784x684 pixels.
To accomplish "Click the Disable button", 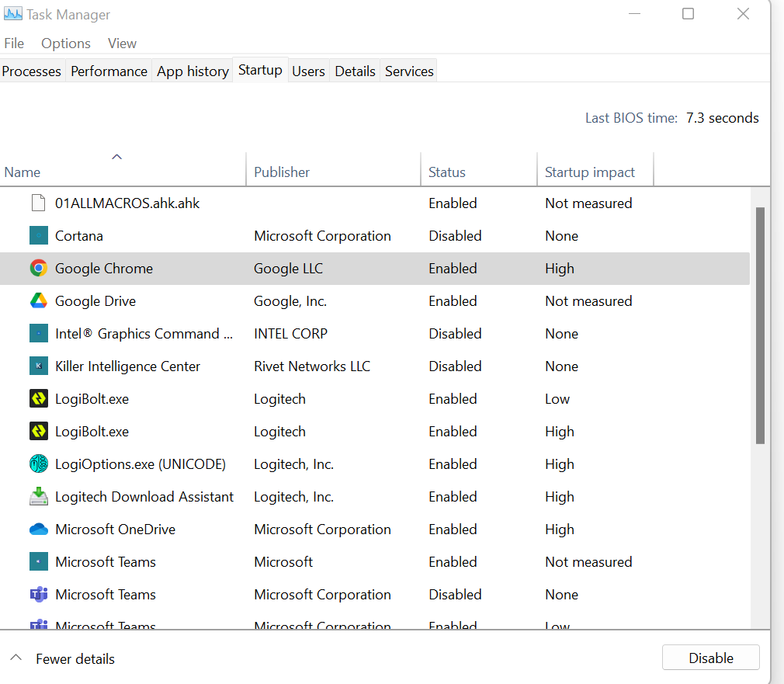I will tap(710, 658).
